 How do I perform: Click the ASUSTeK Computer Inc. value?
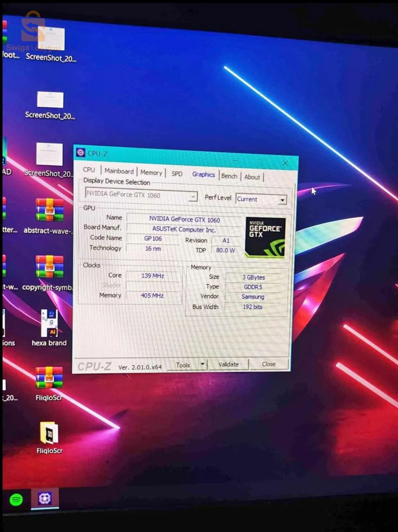tap(184, 229)
